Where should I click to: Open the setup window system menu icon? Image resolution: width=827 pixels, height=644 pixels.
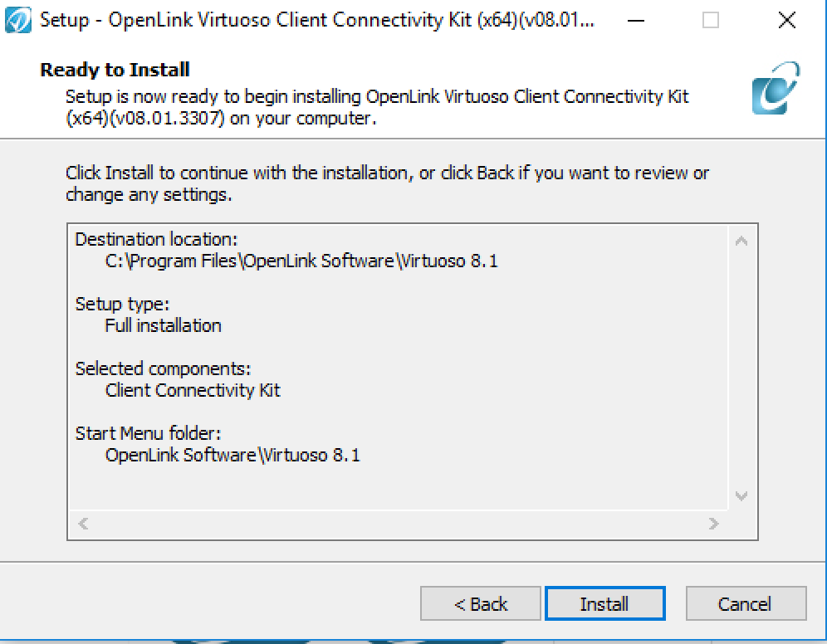(x=18, y=20)
